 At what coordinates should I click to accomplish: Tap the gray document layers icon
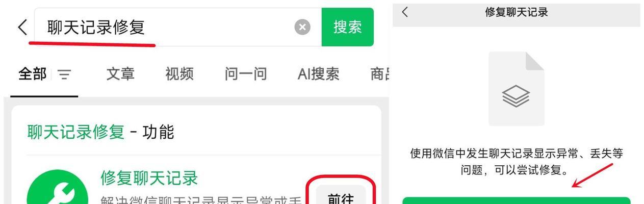click(x=516, y=88)
